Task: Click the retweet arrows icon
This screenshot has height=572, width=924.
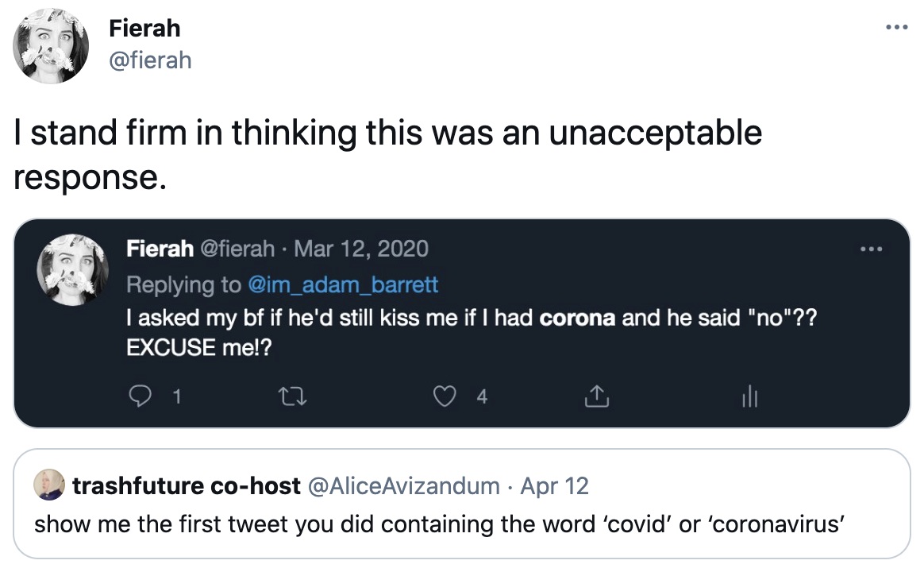Action: point(292,396)
